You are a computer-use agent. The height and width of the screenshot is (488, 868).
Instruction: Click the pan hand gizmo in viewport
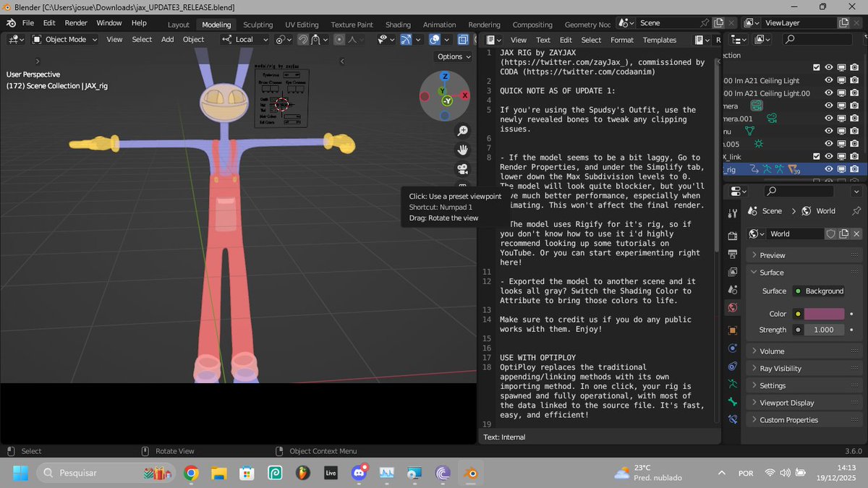462,150
